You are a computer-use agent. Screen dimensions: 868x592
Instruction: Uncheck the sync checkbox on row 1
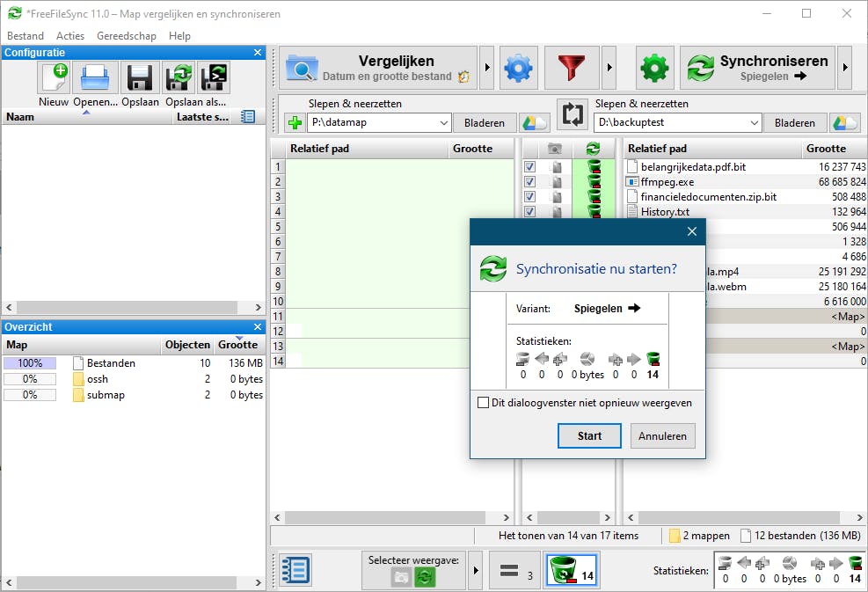[529, 166]
